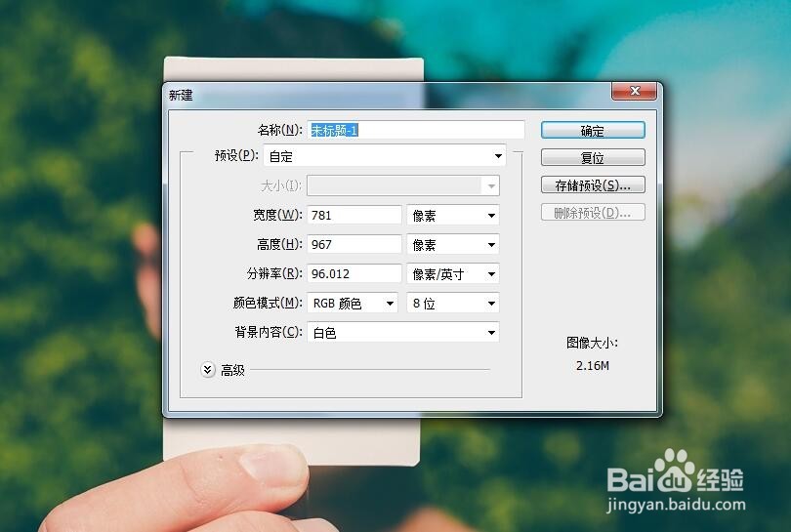Click 存储预设(S)... button

(x=593, y=185)
